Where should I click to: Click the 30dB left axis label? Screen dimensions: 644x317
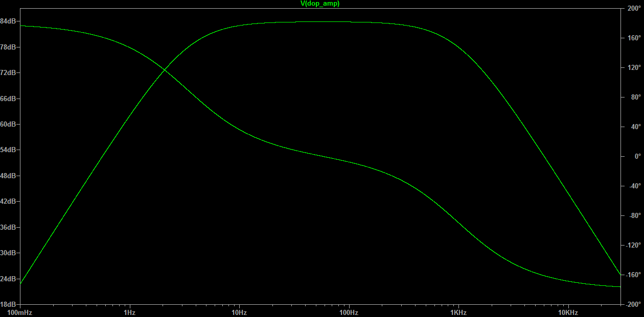pyautogui.click(x=8, y=253)
